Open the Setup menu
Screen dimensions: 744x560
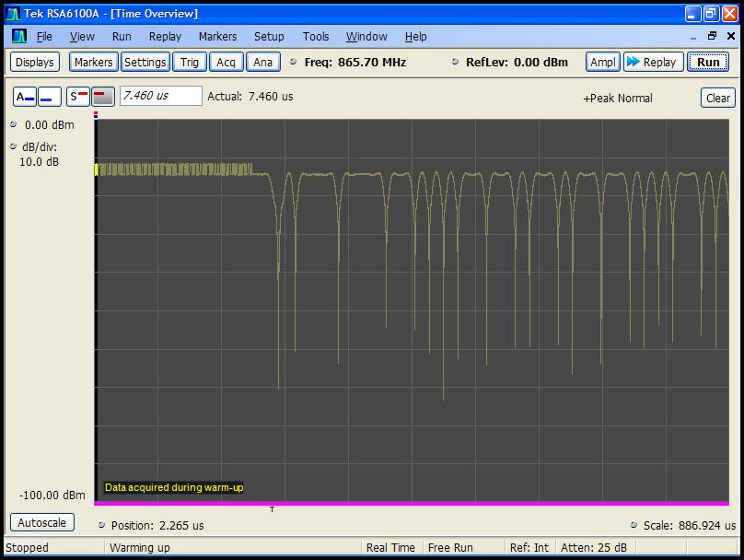pos(269,37)
